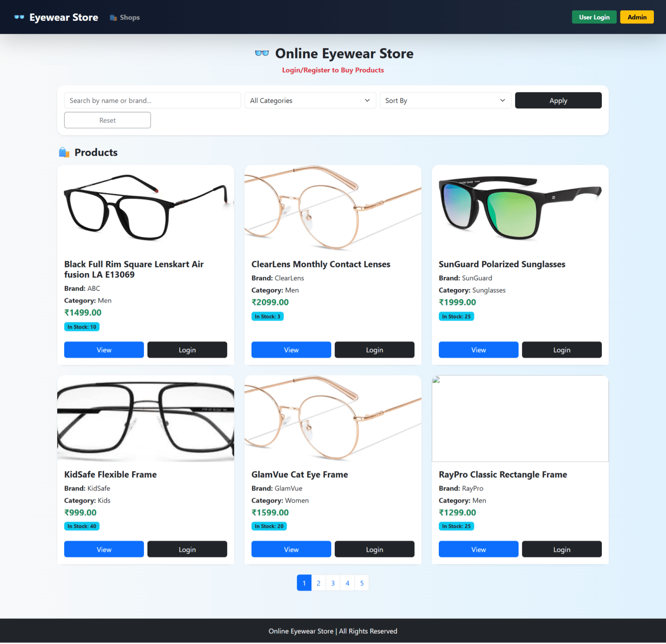Expand the category filter chevron arrow
The width and height of the screenshot is (666, 644).
point(366,100)
